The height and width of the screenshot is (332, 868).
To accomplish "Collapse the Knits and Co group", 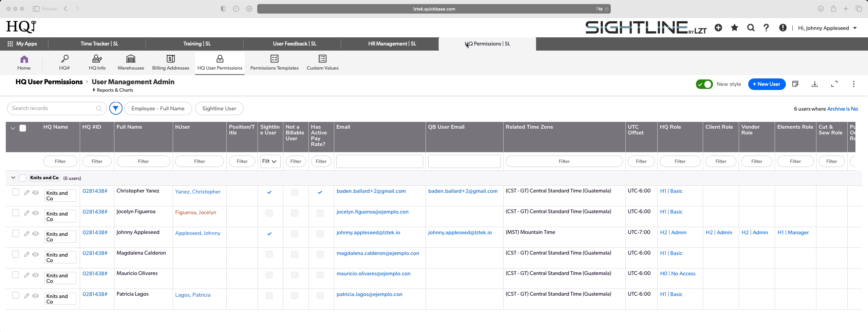I will (x=13, y=178).
